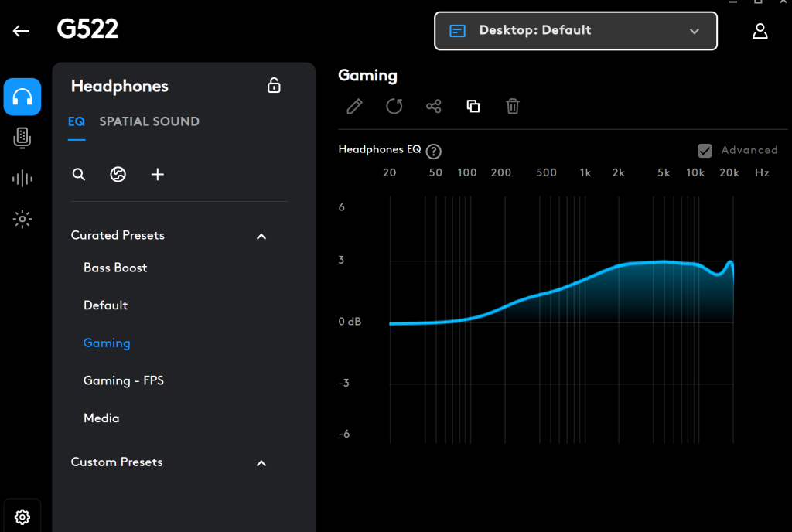Click the 0 dB axis label
Screen dimensions: 792x532
pyautogui.click(x=350, y=322)
